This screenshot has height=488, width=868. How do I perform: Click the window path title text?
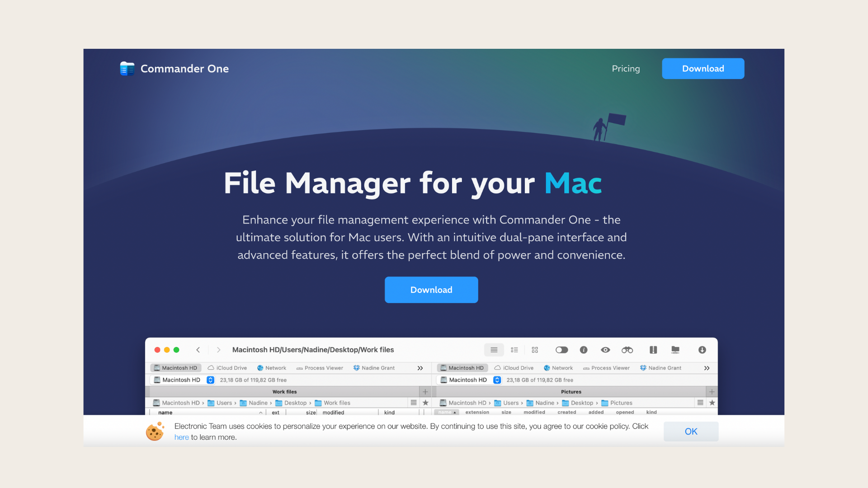pos(313,350)
